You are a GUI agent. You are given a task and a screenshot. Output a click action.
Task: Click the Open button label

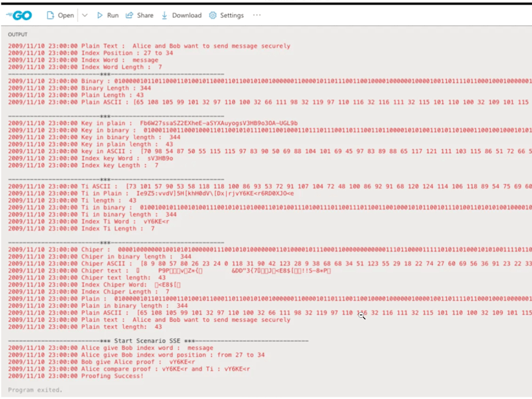(x=66, y=15)
